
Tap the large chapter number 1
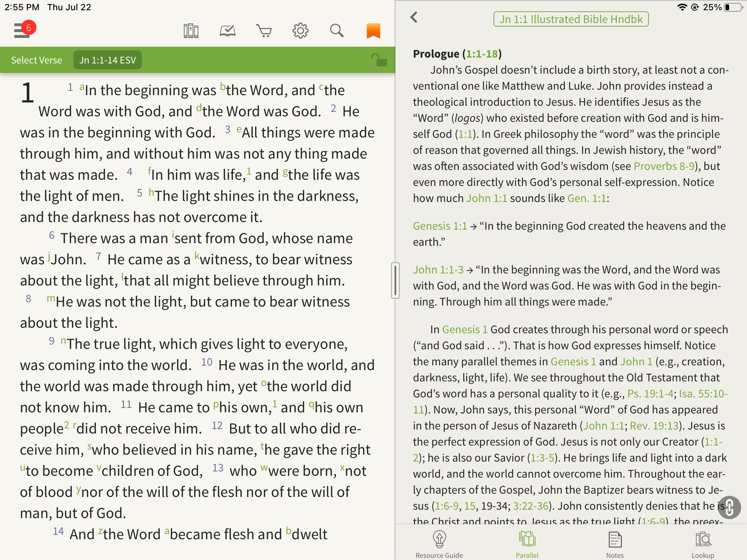click(28, 93)
